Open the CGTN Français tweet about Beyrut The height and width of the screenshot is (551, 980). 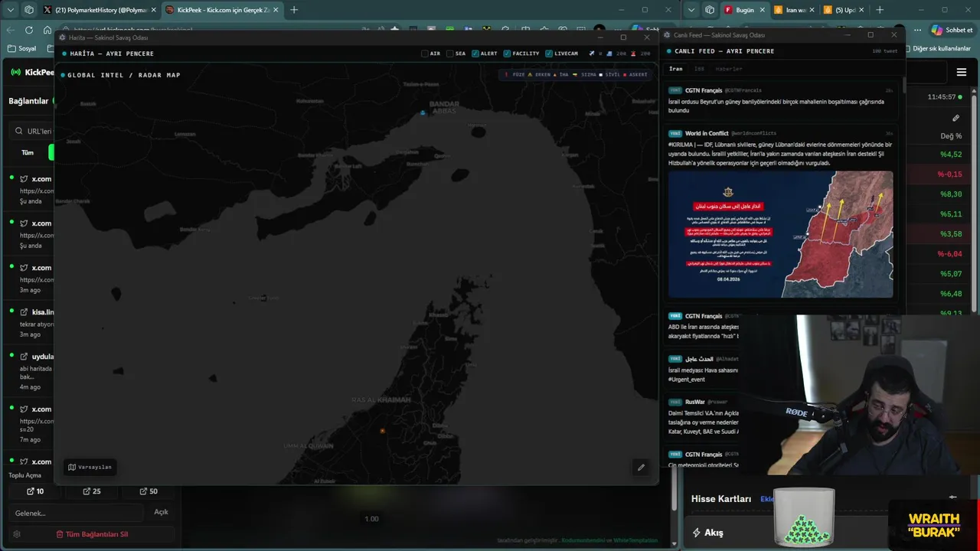pos(780,100)
